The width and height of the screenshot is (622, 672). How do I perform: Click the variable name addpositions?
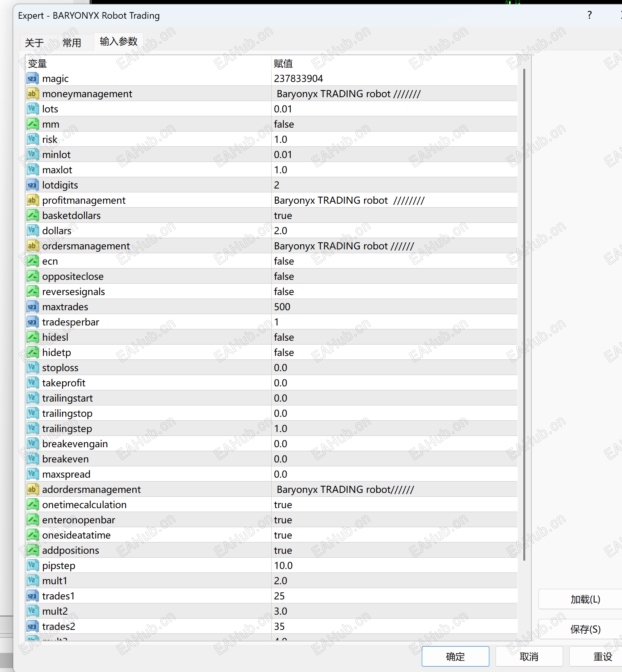click(71, 550)
